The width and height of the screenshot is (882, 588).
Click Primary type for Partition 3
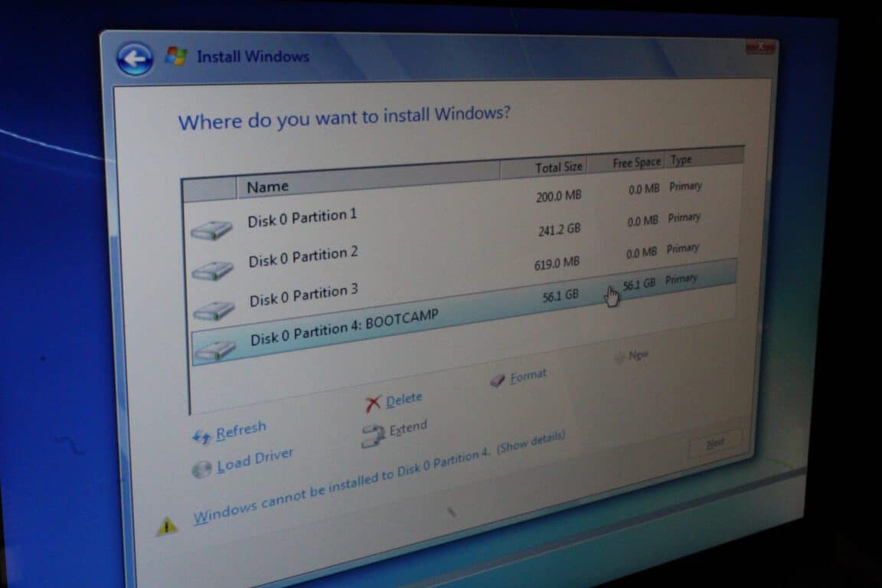[683, 248]
